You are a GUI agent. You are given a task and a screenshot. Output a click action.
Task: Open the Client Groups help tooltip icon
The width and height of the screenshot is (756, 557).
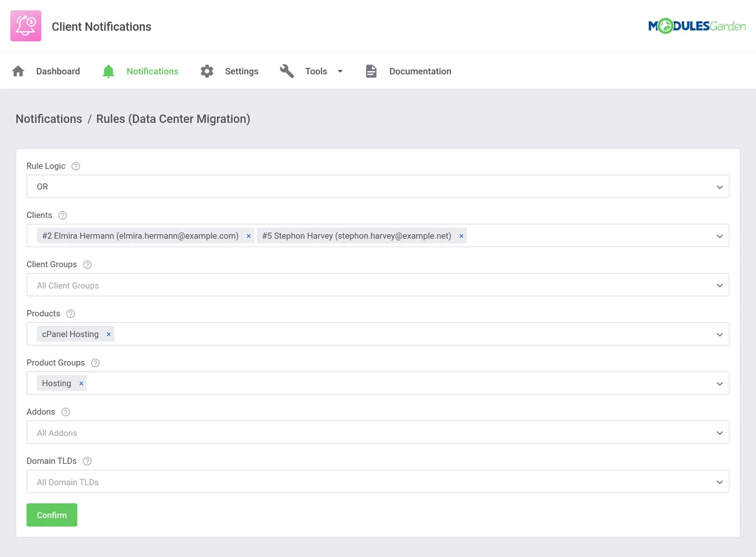[x=87, y=265]
